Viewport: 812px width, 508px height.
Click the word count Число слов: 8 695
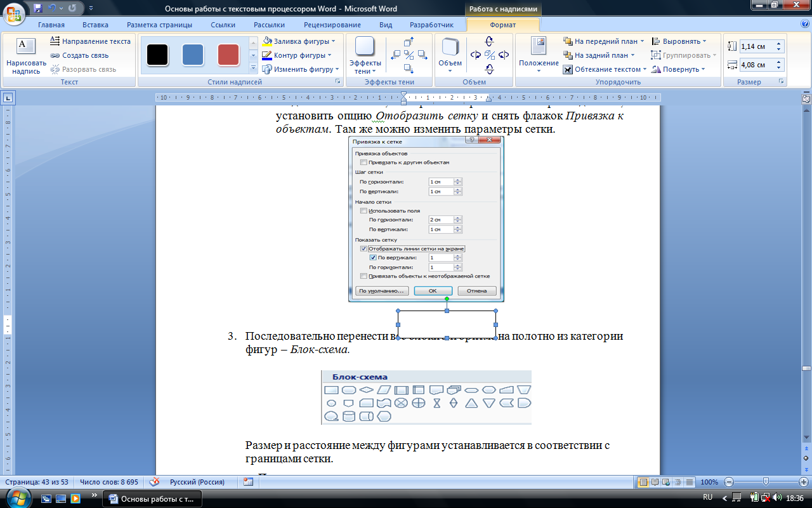(108, 482)
